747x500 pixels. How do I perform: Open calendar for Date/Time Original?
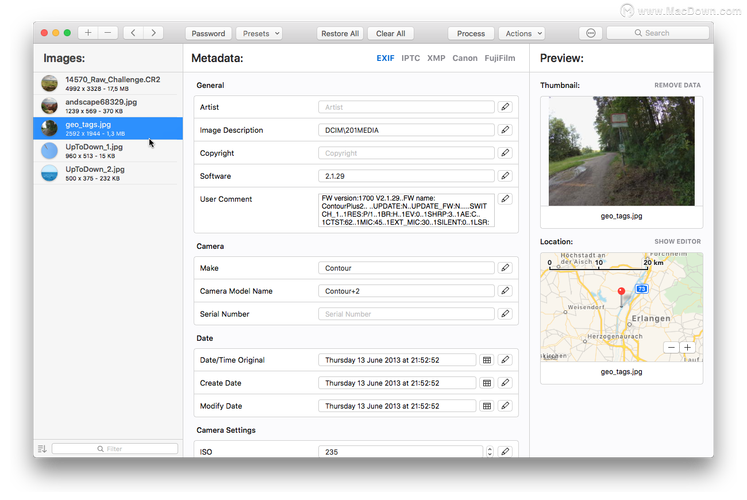pos(487,360)
